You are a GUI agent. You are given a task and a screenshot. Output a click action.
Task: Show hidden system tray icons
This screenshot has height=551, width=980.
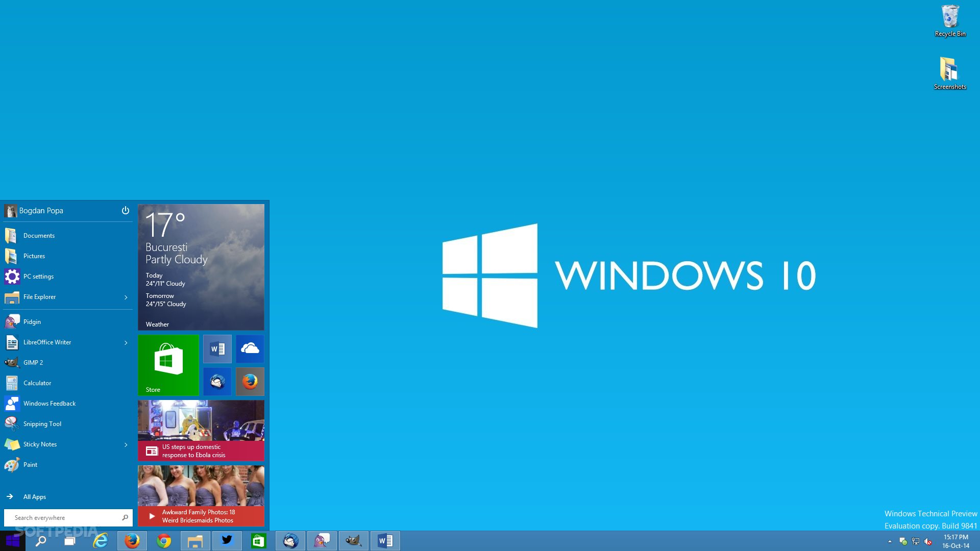point(890,541)
